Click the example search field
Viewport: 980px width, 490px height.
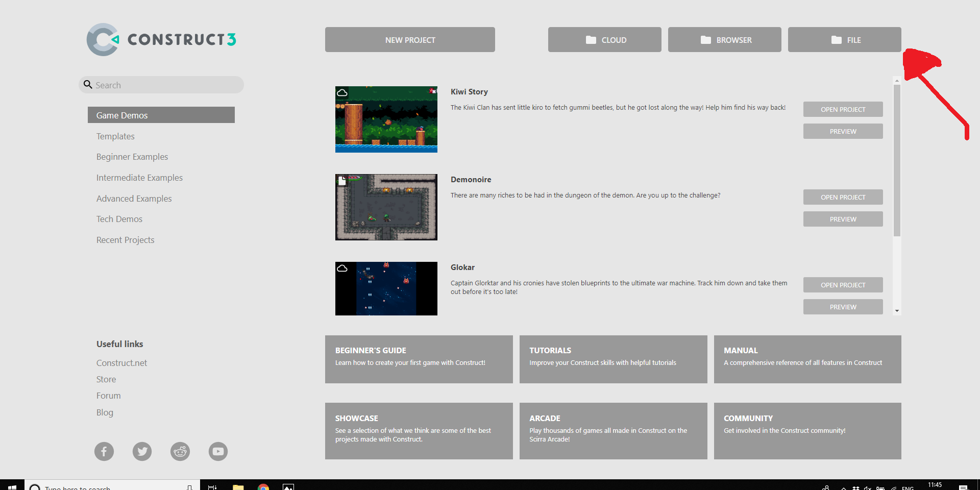point(161,85)
